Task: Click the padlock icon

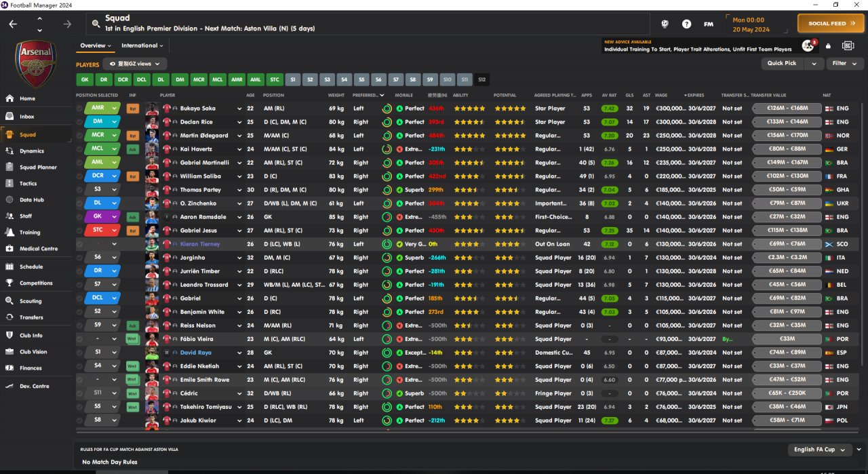Action: click(828, 46)
